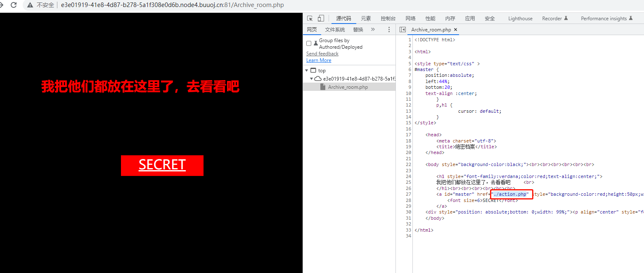
Task: Hide the navigator sidebar toggle icon
Action: tap(402, 30)
